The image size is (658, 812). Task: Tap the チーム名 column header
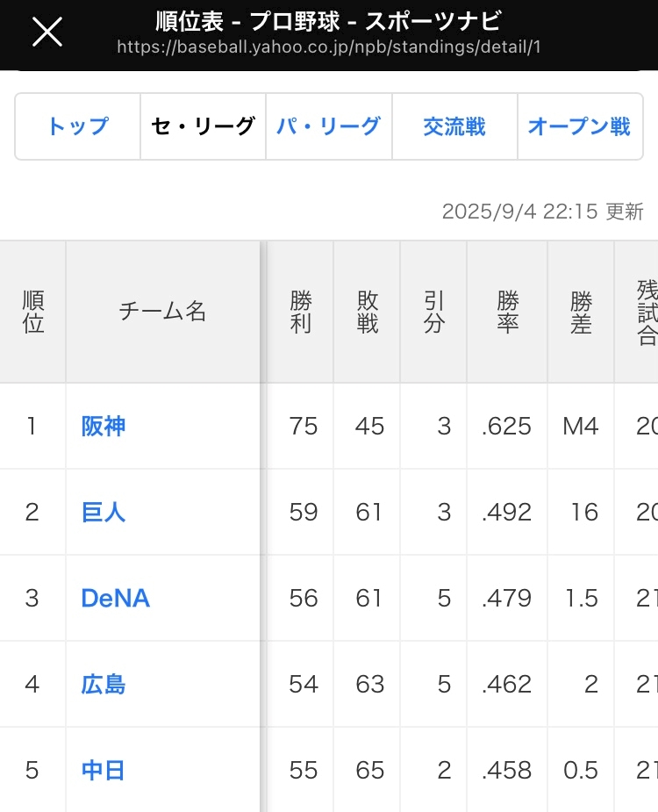click(162, 312)
